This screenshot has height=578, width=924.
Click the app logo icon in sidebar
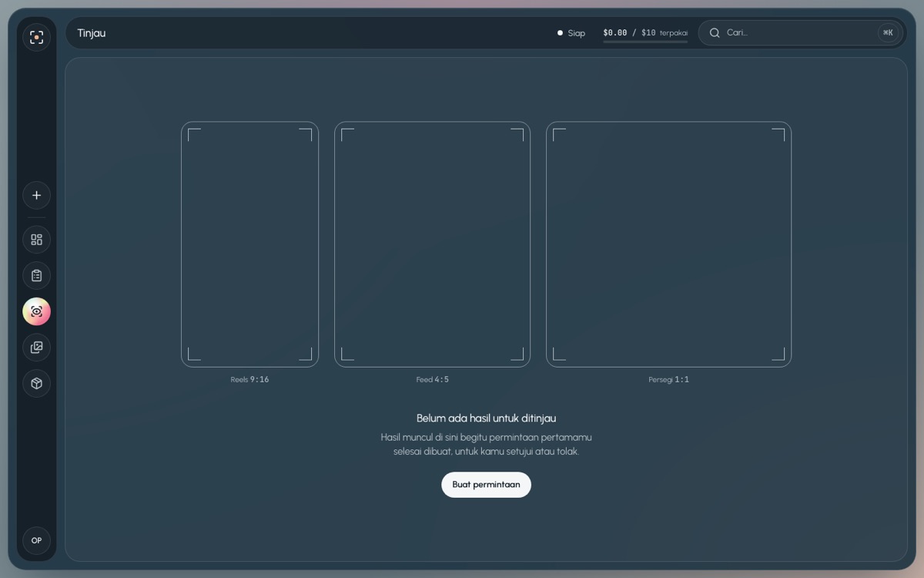36,37
